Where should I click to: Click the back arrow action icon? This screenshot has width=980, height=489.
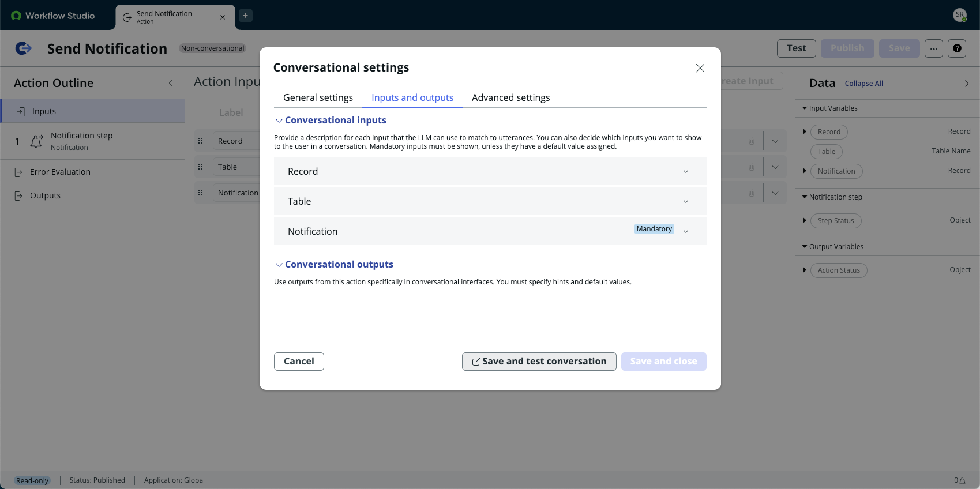23,48
